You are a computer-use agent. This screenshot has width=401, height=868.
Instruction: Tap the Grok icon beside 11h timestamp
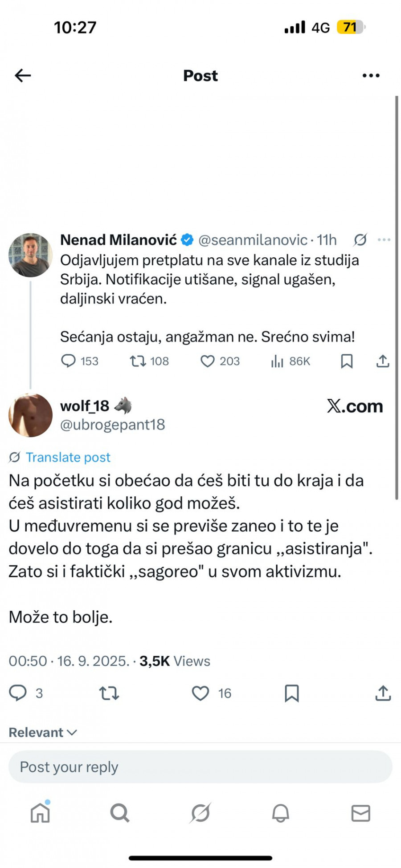point(360,240)
